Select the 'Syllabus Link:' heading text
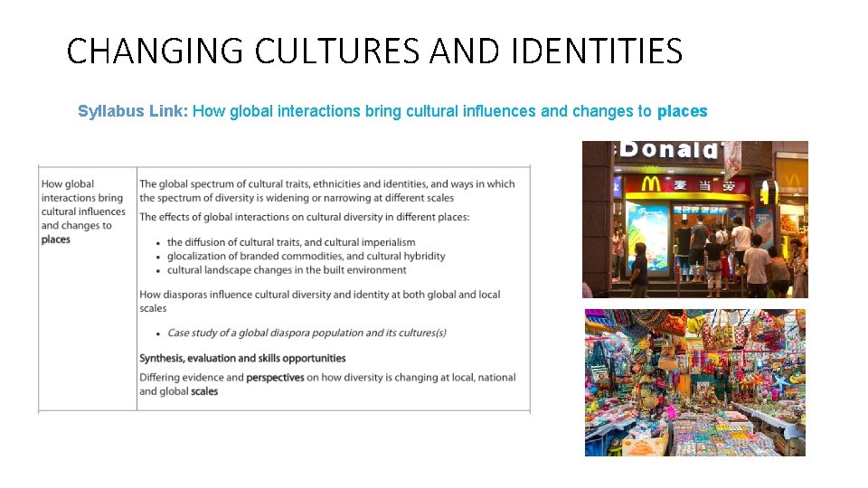The image size is (868, 488). [x=133, y=111]
